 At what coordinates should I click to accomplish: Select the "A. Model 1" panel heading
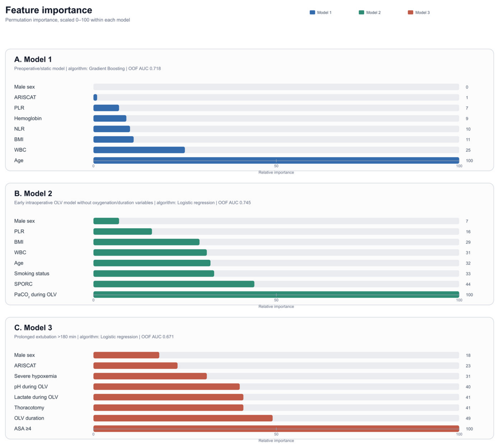[x=33, y=59]
